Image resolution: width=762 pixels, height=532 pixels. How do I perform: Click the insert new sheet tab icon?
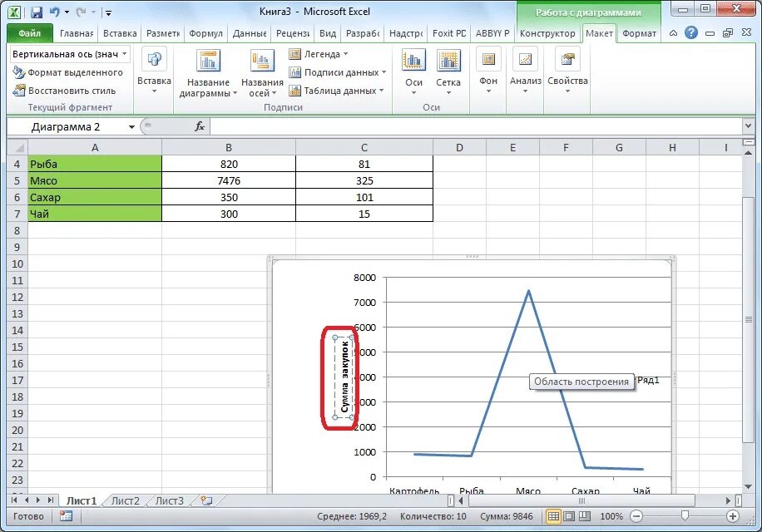pyautogui.click(x=206, y=500)
